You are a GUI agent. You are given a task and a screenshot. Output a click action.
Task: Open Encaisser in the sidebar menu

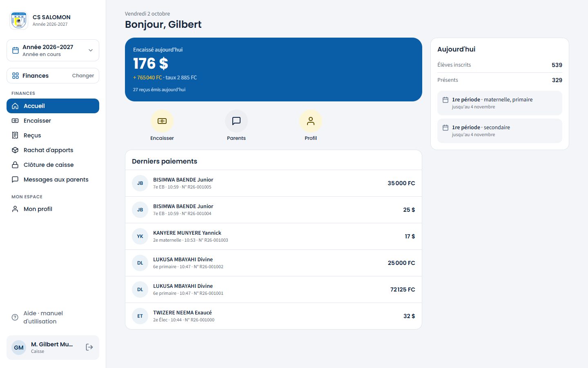pyautogui.click(x=53, y=121)
